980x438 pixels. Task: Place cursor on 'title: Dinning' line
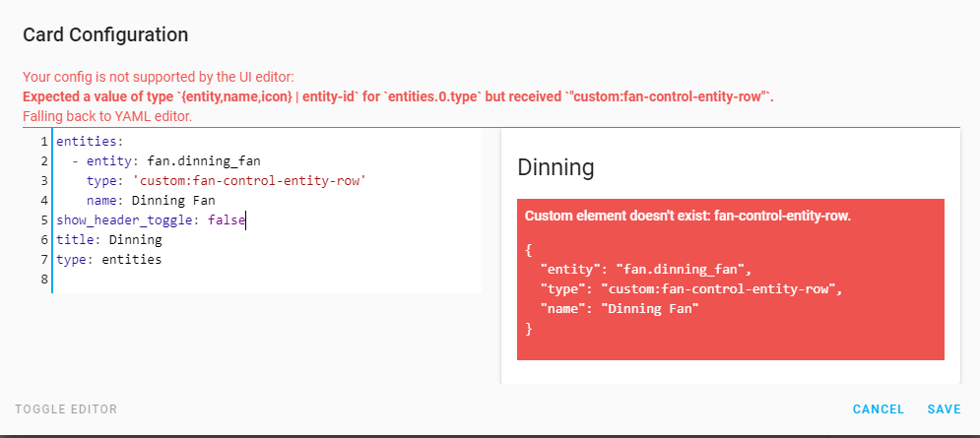tap(109, 240)
